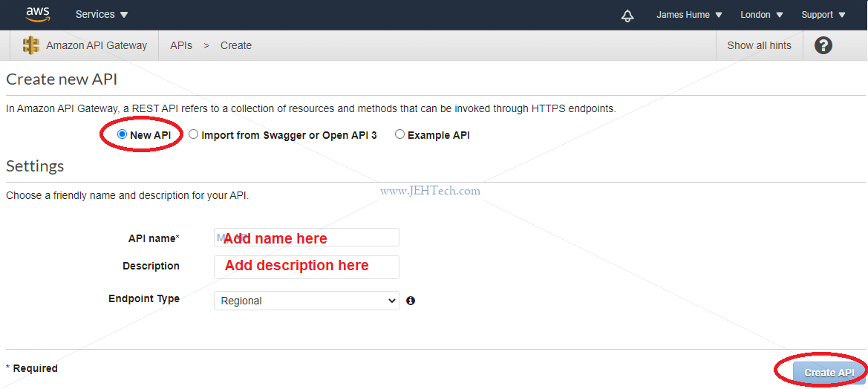Select Import from Swagger or Open API 3

[193, 134]
